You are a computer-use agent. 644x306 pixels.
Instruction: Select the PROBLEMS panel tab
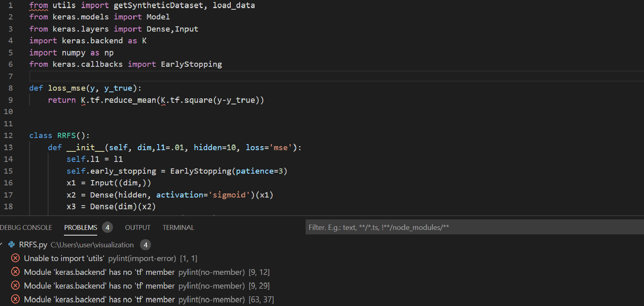(81, 227)
